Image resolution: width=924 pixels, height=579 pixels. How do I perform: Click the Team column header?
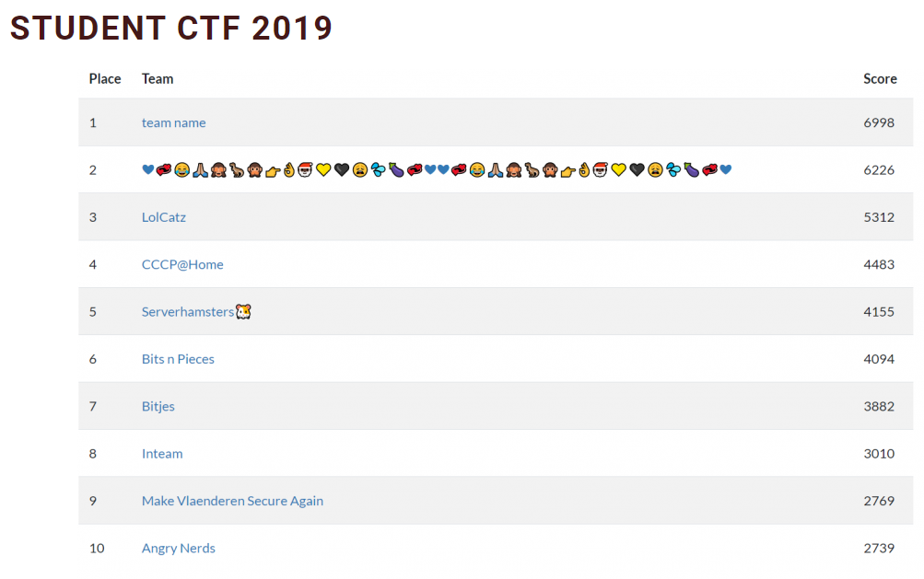tap(158, 79)
